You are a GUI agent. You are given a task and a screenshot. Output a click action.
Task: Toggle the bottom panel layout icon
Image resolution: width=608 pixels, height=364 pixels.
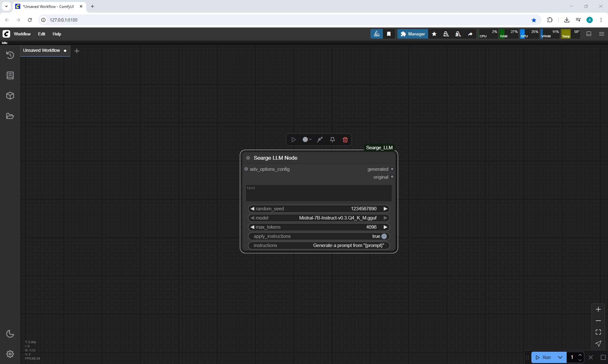tap(589, 34)
